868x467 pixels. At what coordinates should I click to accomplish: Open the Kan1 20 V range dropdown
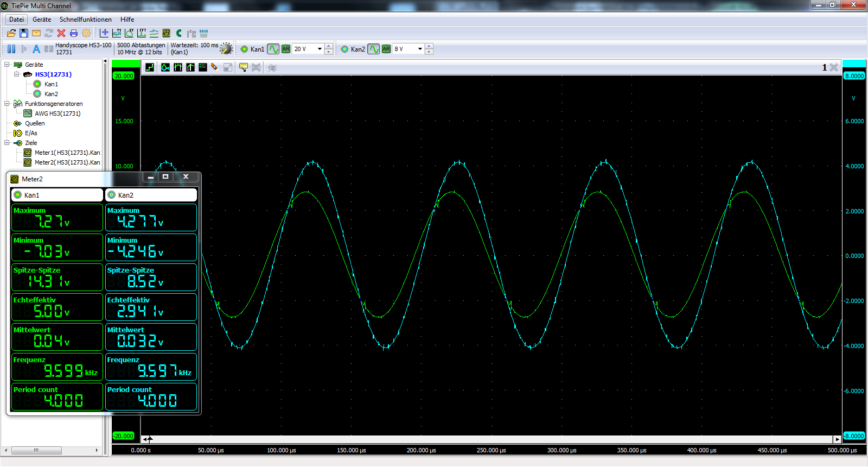point(320,49)
